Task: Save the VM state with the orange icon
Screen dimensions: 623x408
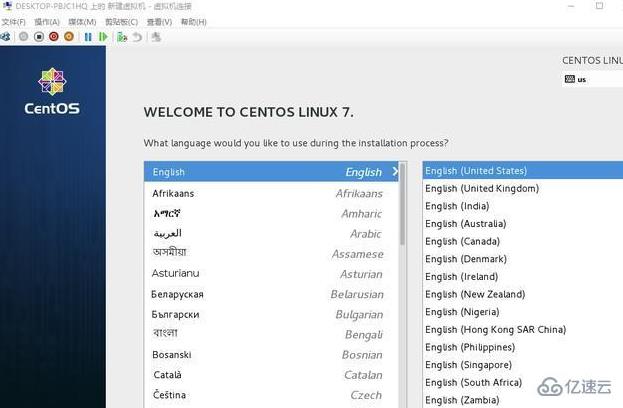Action: point(69,37)
